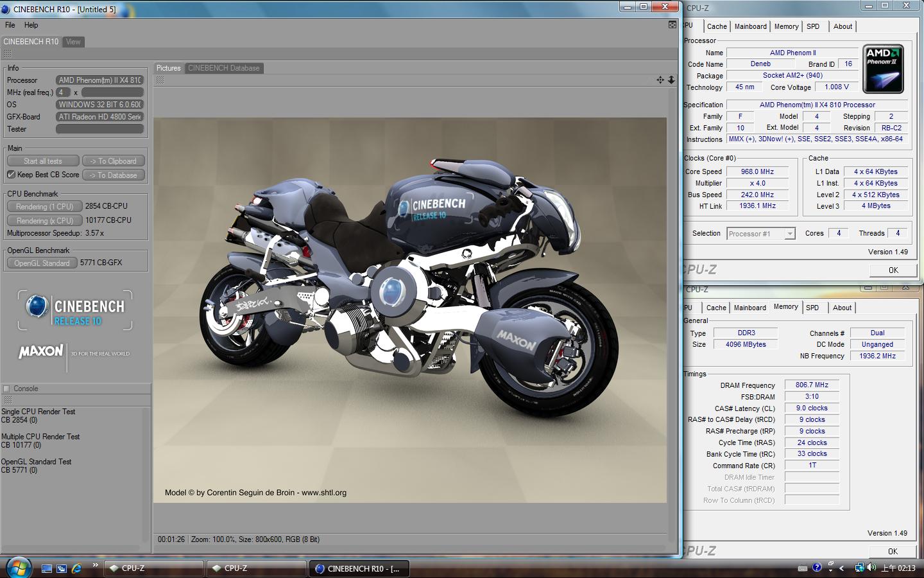Click the taskbar clock showing 02:13
The width and height of the screenshot is (924, 578).
point(898,568)
